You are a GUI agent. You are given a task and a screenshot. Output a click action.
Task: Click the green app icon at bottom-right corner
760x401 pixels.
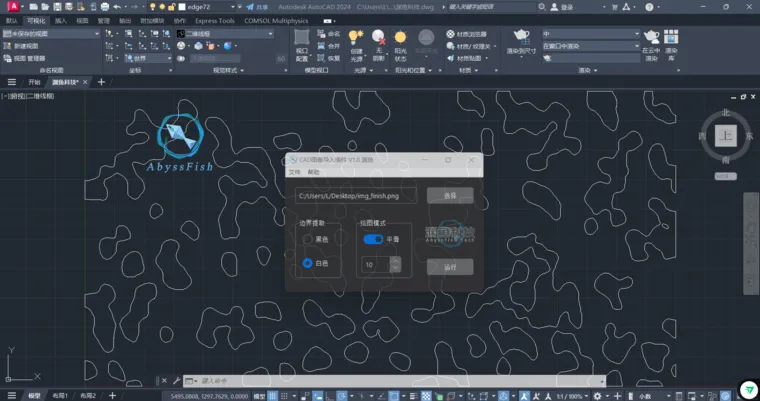[748, 390]
